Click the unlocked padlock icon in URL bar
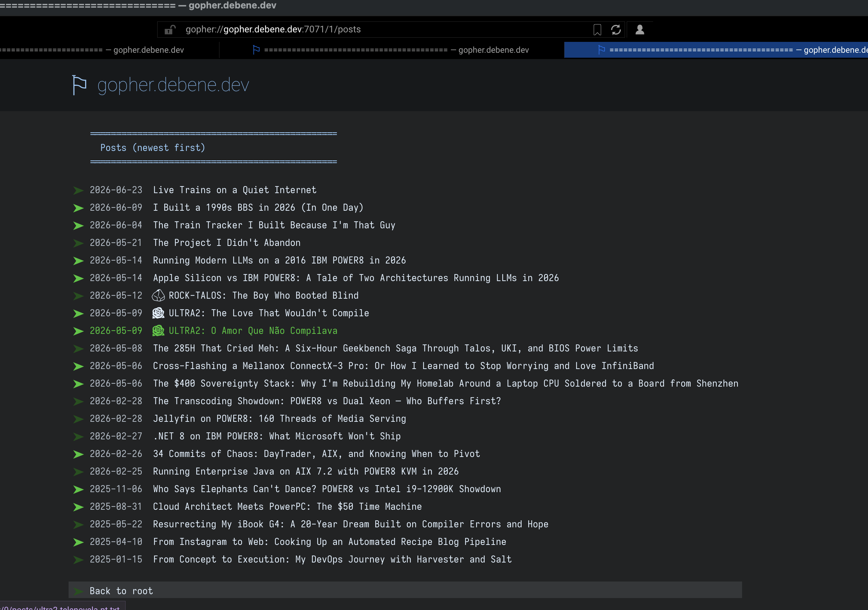The height and width of the screenshot is (610, 868). [170, 30]
